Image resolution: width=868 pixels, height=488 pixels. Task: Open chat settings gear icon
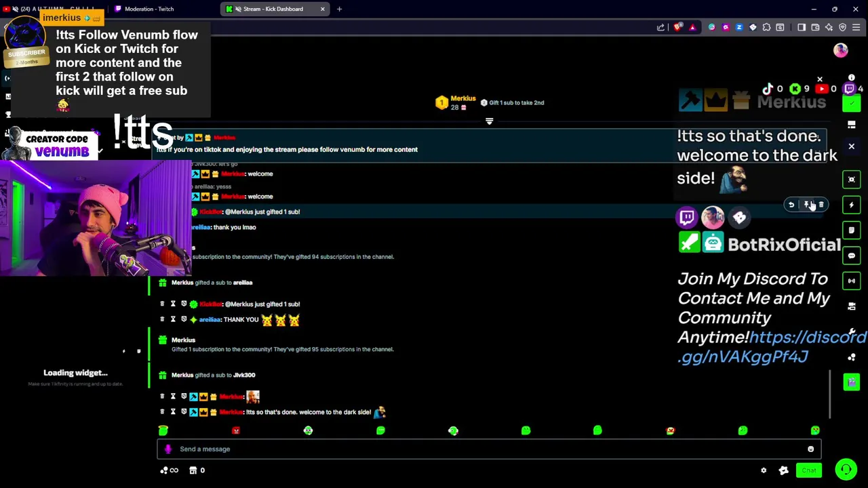pyautogui.click(x=764, y=470)
